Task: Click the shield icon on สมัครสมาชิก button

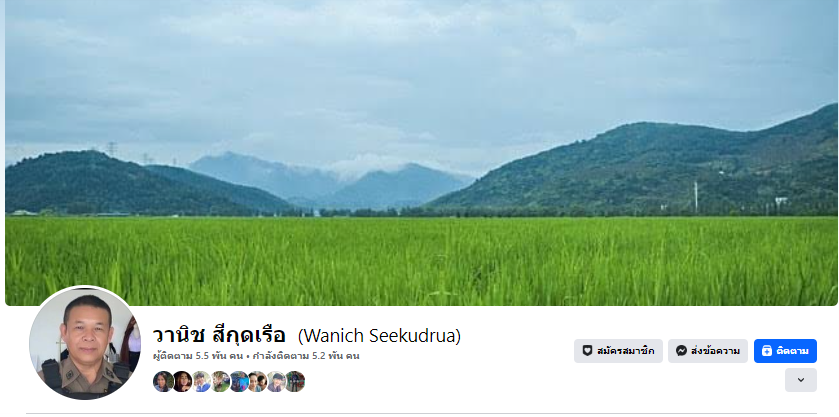Action: pos(587,351)
